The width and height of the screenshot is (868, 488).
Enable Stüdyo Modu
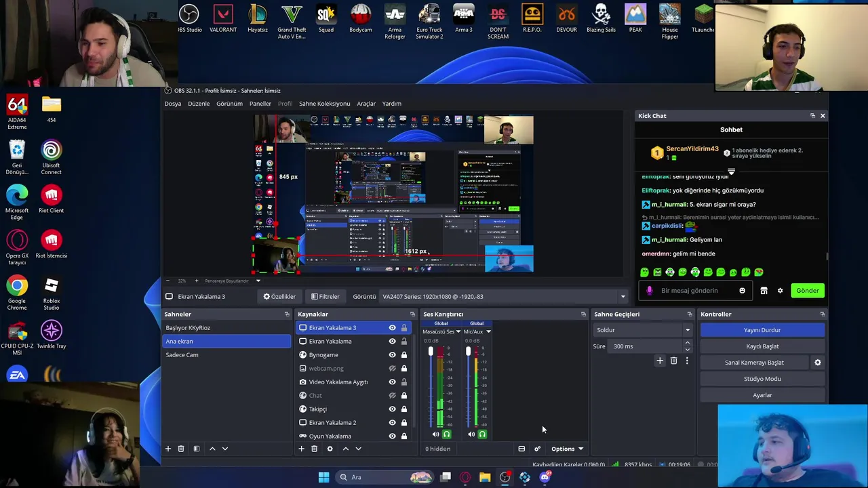point(762,379)
